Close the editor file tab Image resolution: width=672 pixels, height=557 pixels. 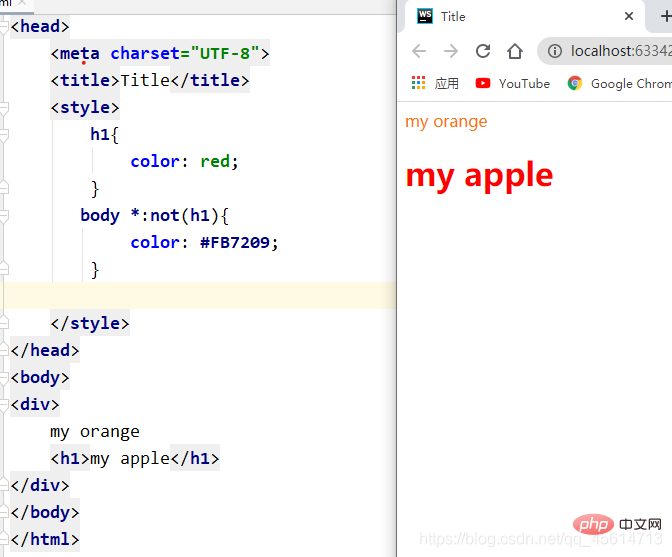(23, 2)
